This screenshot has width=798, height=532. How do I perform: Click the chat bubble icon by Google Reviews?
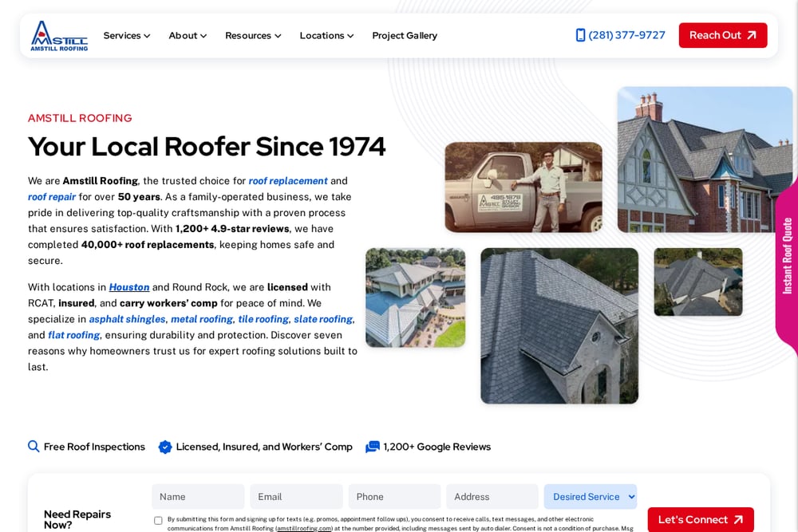point(373,447)
